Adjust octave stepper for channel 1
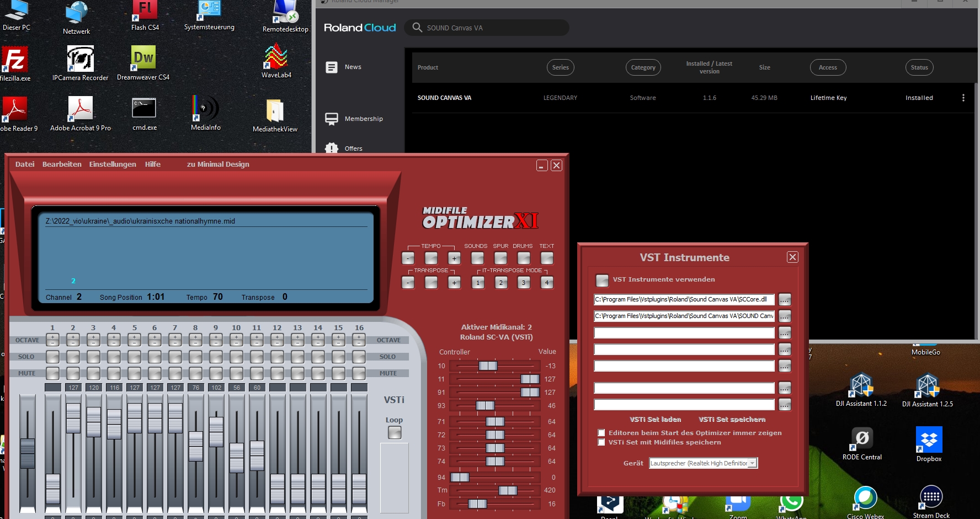The width and height of the screenshot is (980, 519). (x=52, y=340)
